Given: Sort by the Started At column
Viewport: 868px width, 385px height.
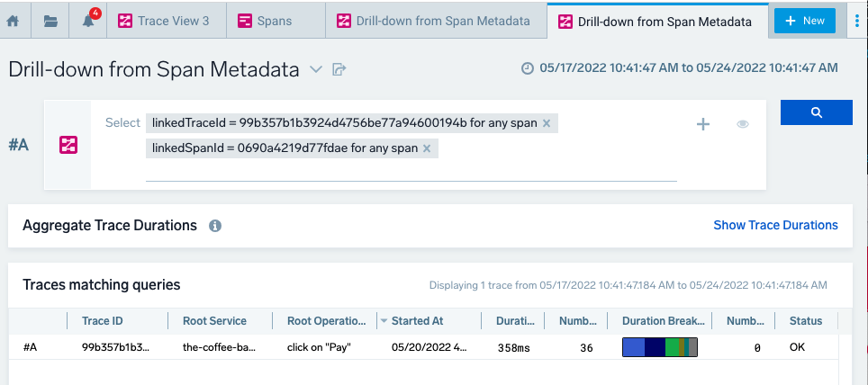Looking at the screenshot, I should coord(417,321).
